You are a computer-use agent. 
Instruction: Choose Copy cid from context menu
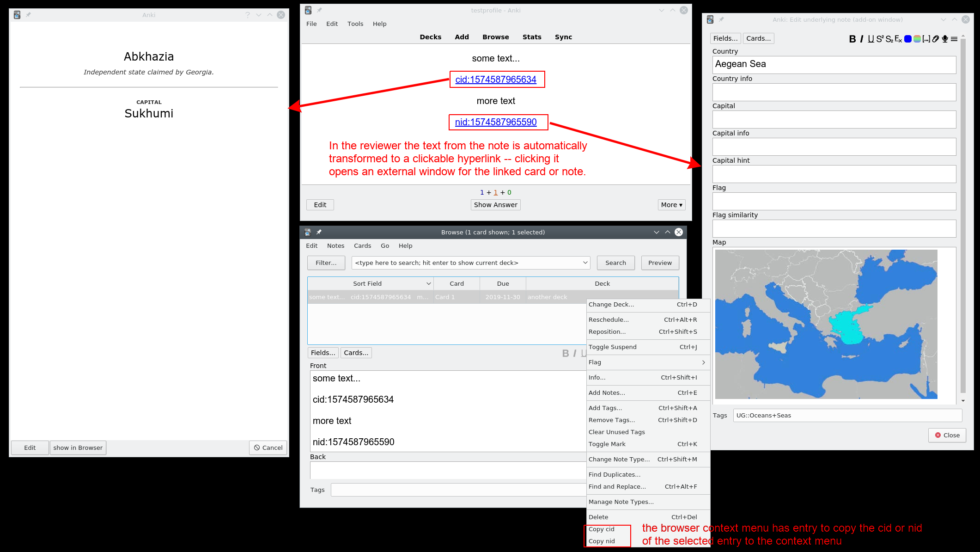pos(602,529)
